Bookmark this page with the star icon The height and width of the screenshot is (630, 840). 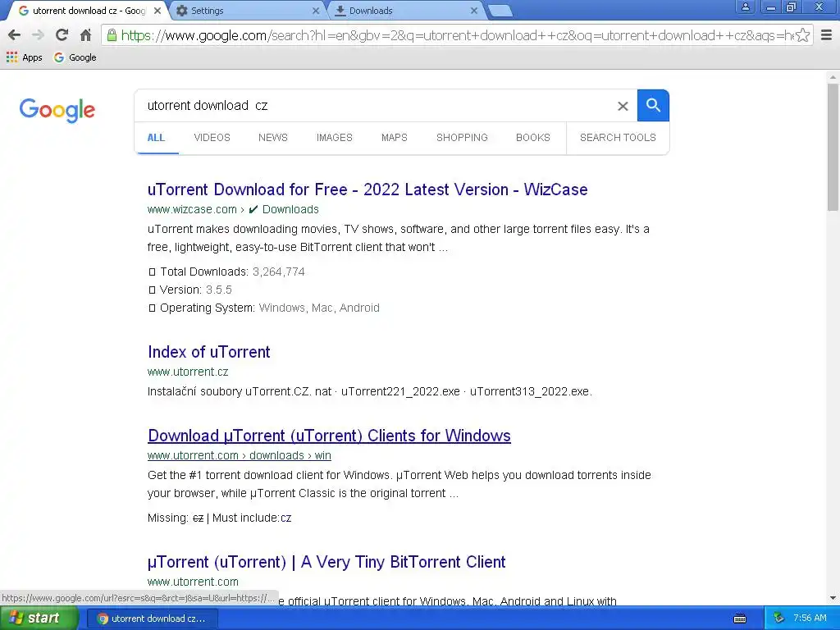pos(802,35)
